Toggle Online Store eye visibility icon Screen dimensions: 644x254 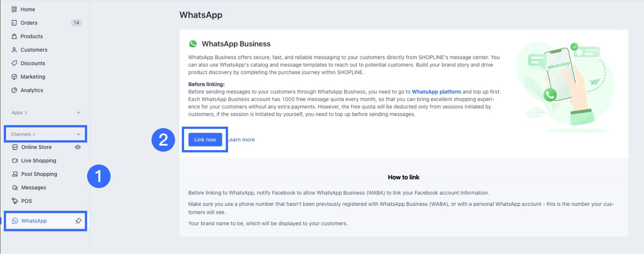coord(78,147)
